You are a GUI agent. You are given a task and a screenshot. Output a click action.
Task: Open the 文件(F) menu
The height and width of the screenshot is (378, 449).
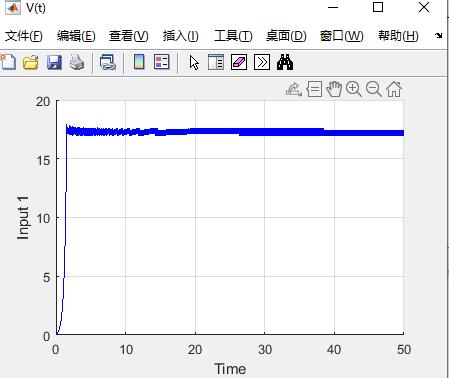click(x=24, y=36)
